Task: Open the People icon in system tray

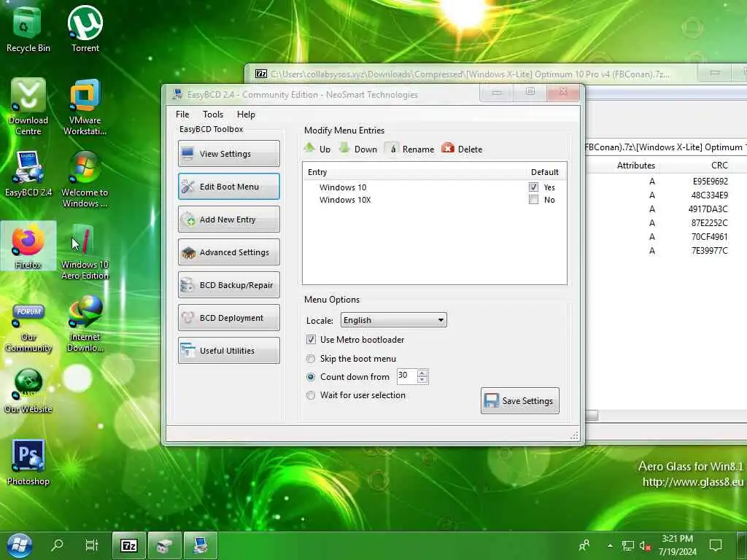Action: pyautogui.click(x=584, y=545)
